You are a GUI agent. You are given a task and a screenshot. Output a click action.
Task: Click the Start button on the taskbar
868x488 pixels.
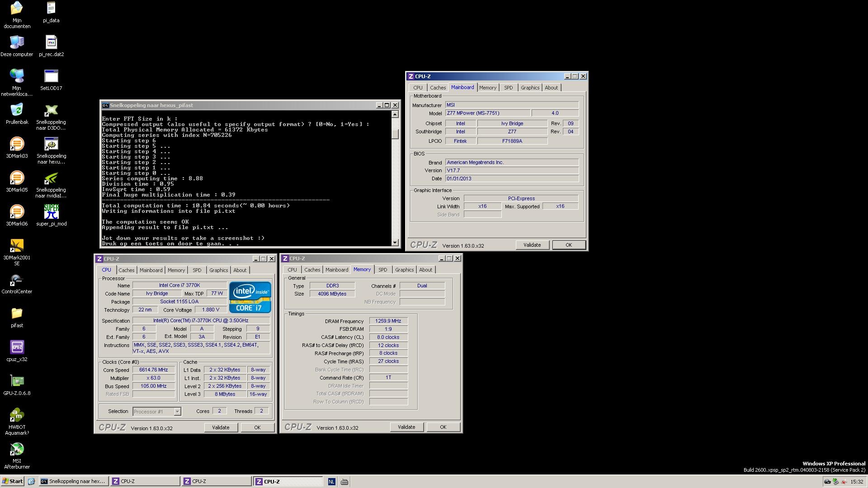[12, 481]
